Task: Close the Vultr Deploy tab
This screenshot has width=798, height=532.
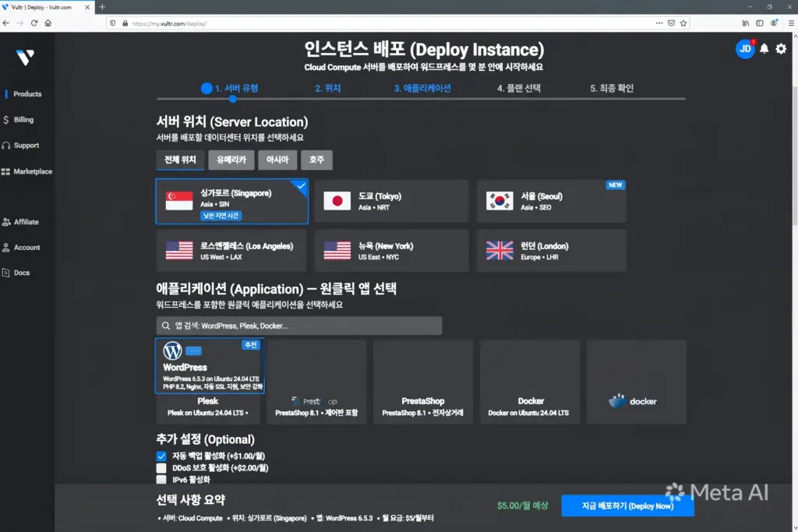Action: pyautogui.click(x=87, y=7)
